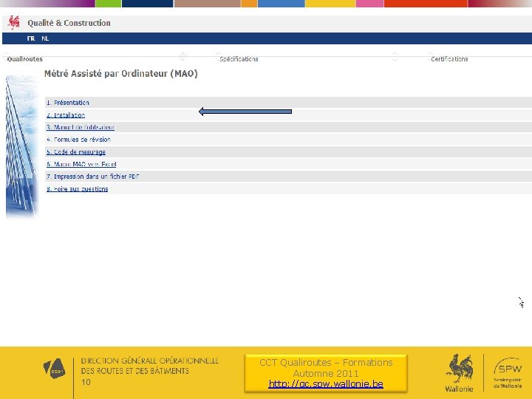Switch language to NL
This screenshot has width=532, height=399.
click(45, 38)
